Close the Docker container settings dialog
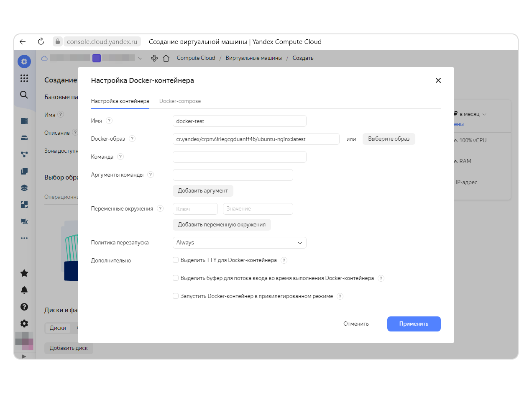Screen dimensions: 532x393 (438, 80)
